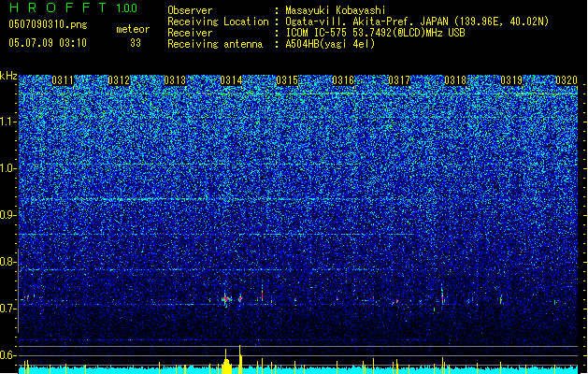The width and height of the screenshot is (588, 374).
Task: Click the 0317 time marker
Action: click(399, 80)
